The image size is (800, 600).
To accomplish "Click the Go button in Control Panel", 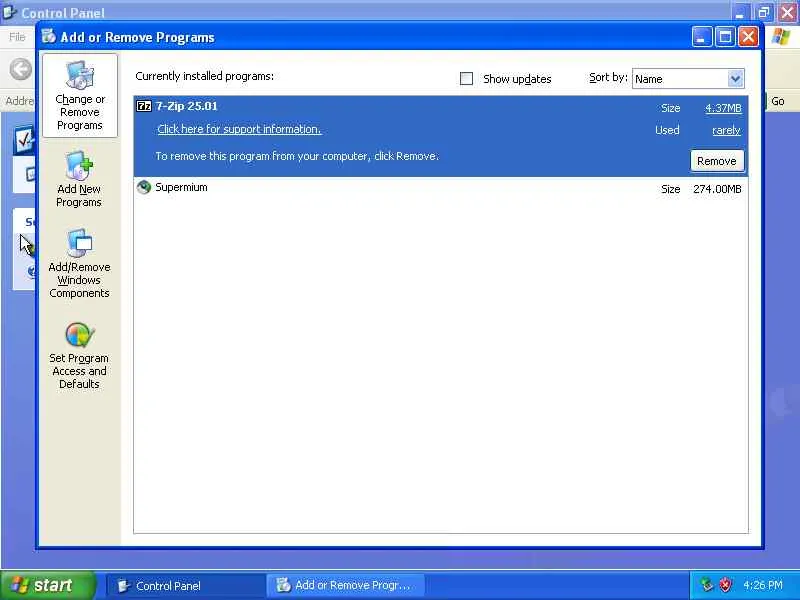I will (x=778, y=101).
